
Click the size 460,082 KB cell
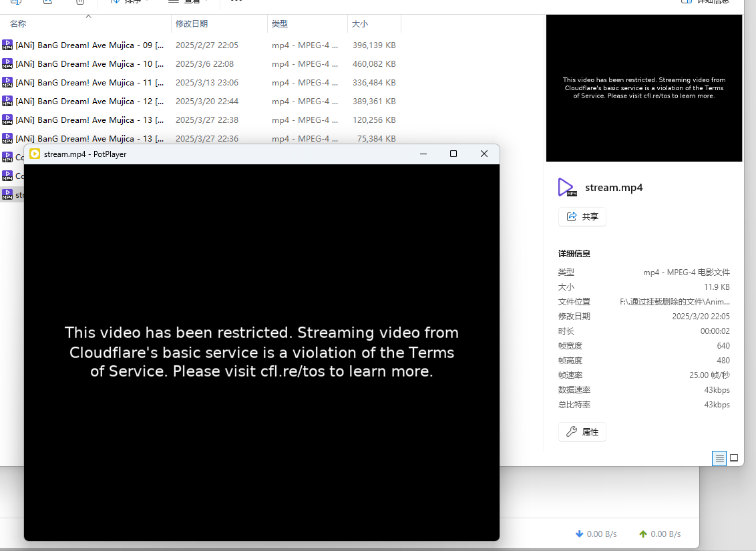[x=374, y=64]
